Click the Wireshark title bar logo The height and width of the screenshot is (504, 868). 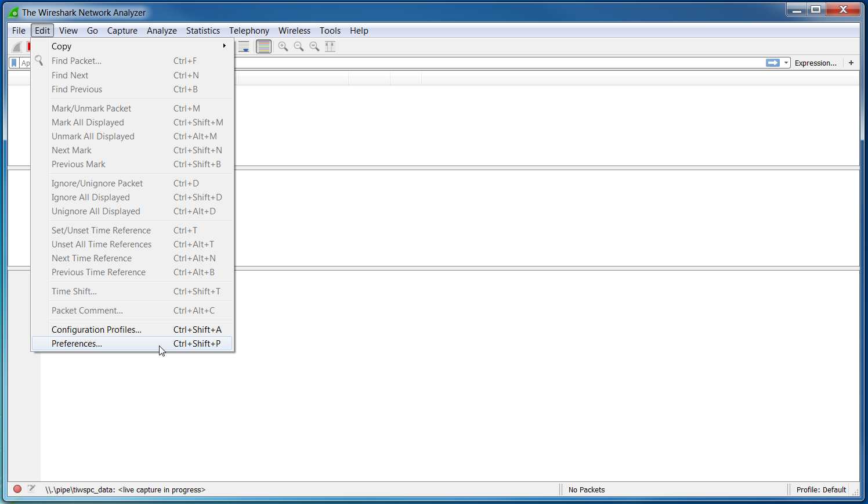tap(13, 12)
